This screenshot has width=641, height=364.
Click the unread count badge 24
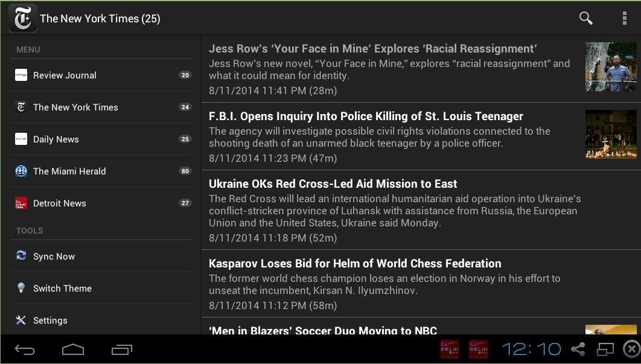tap(185, 107)
